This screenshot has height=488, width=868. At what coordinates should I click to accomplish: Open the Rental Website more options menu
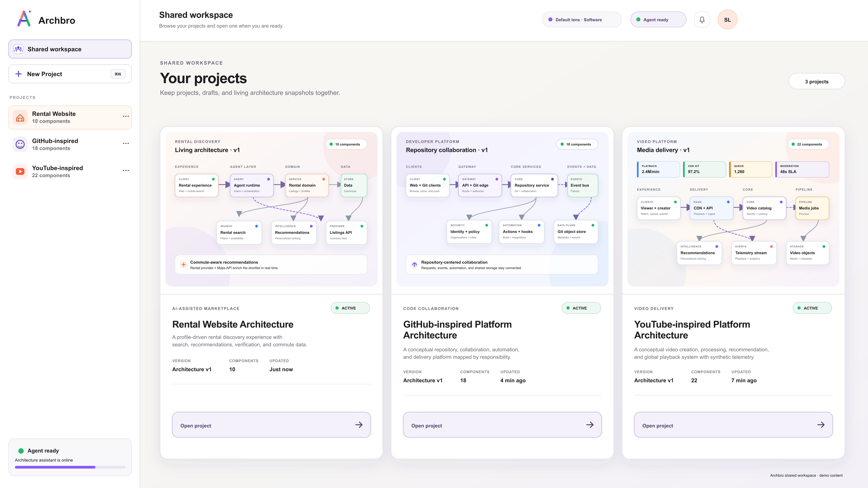click(x=126, y=116)
